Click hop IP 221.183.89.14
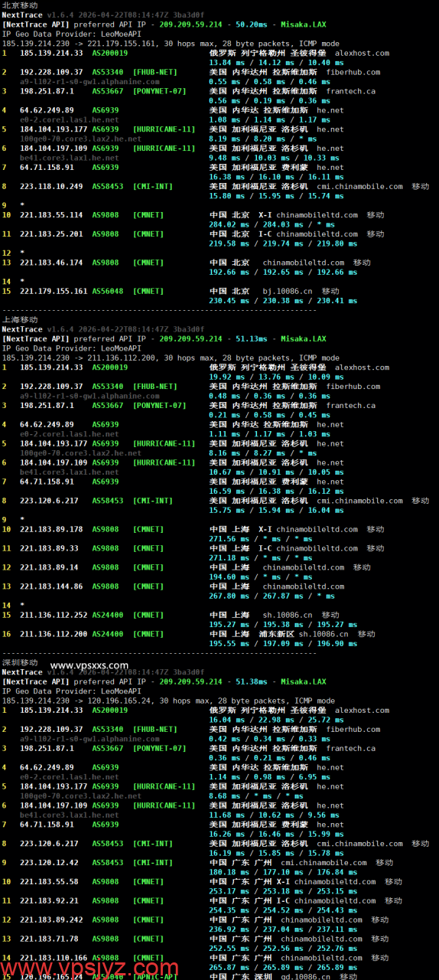The height and width of the screenshot is (980, 439). [x=50, y=567]
